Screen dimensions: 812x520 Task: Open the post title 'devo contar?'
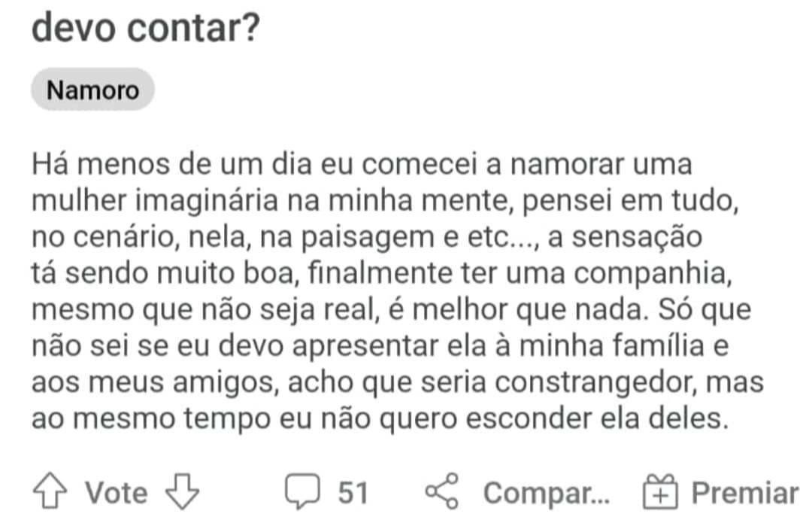click(146, 29)
